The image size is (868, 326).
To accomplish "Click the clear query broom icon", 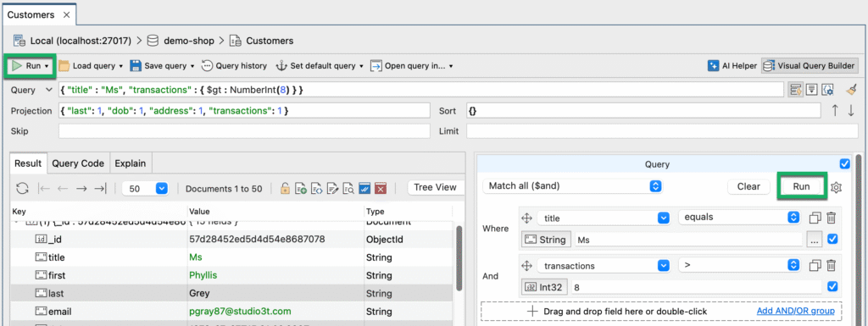I will pos(851,90).
